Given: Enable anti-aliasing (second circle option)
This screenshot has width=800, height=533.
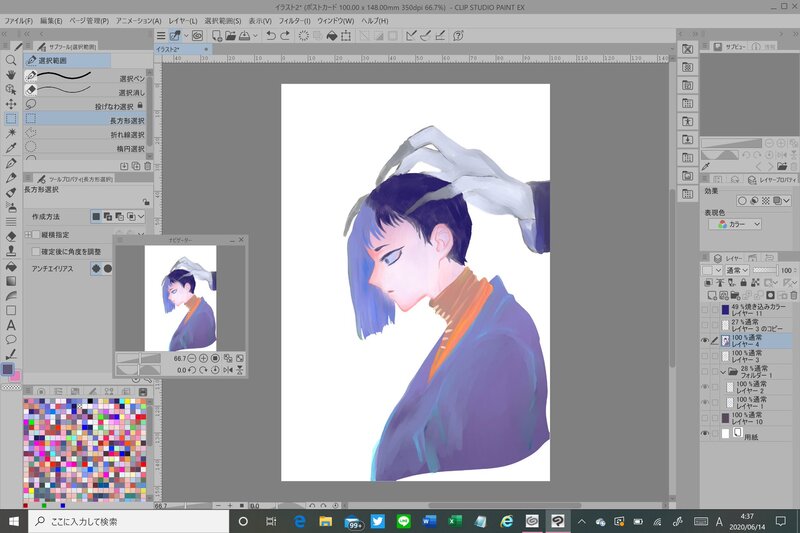Looking at the screenshot, I should (108, 268).
